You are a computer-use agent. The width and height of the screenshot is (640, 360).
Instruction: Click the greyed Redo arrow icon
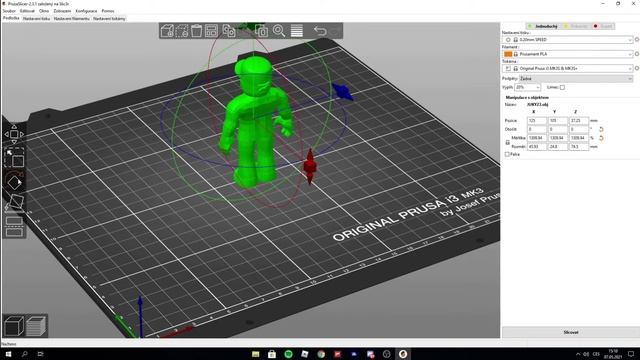click(335, 31)
